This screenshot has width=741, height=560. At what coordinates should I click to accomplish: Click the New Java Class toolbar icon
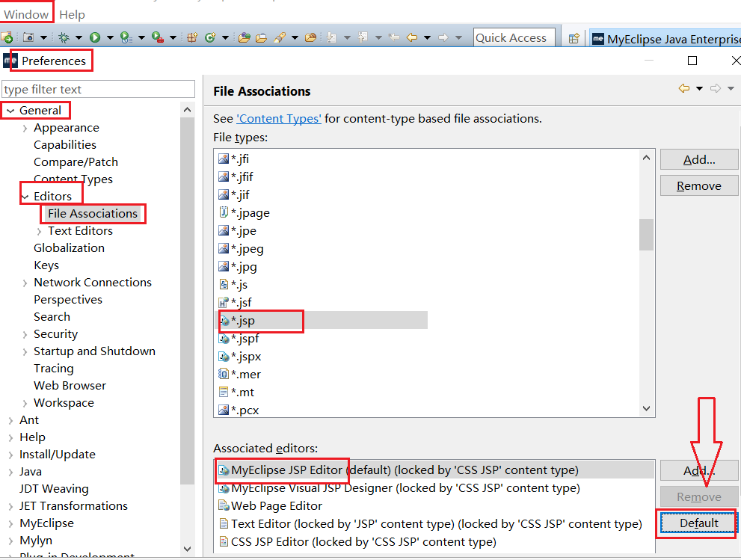click(x=210, y=37)
